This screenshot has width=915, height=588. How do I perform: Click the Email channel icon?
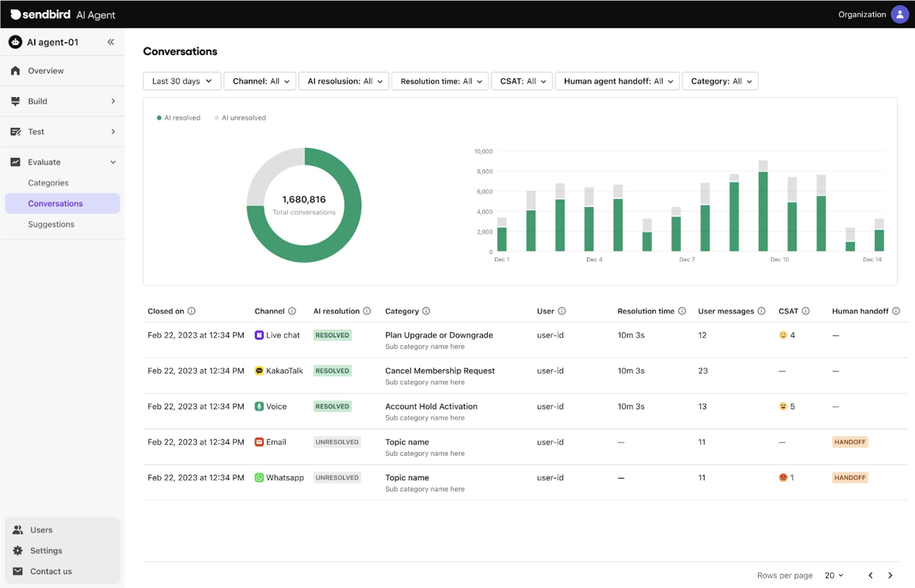coord(260,442)
